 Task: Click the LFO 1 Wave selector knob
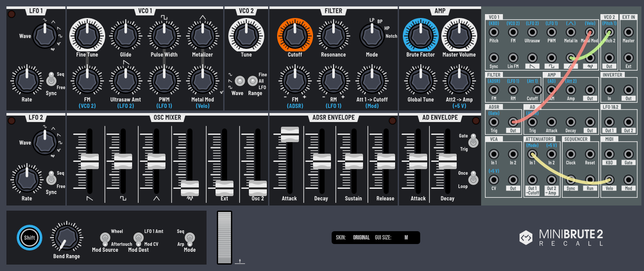coord(45,36)
